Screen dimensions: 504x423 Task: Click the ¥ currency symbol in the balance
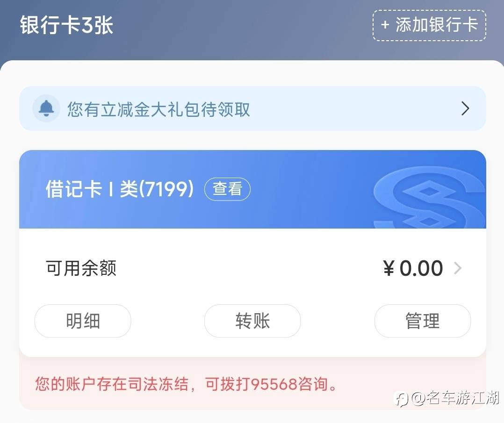pyautogui.click(x=389, y=269)
